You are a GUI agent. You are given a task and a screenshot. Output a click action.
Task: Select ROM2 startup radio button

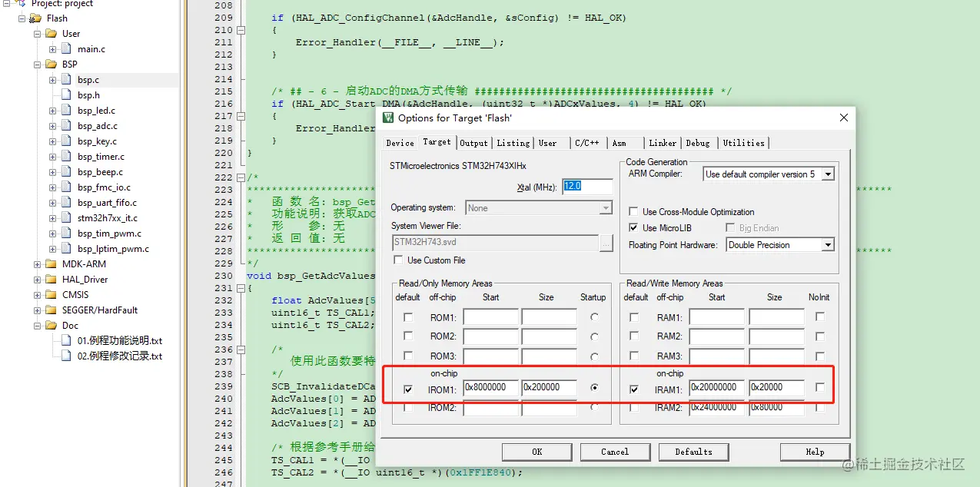tap(594, 337)
